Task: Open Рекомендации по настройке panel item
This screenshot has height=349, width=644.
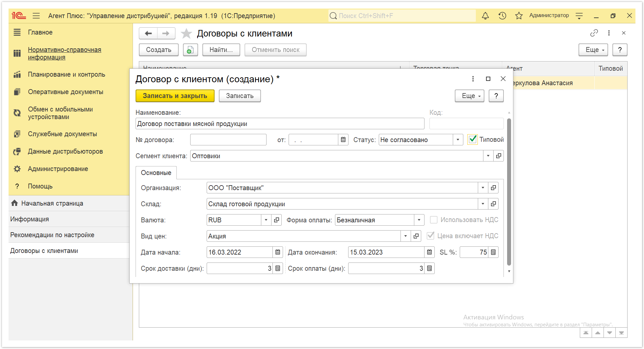Action: [x=52, y=235]
